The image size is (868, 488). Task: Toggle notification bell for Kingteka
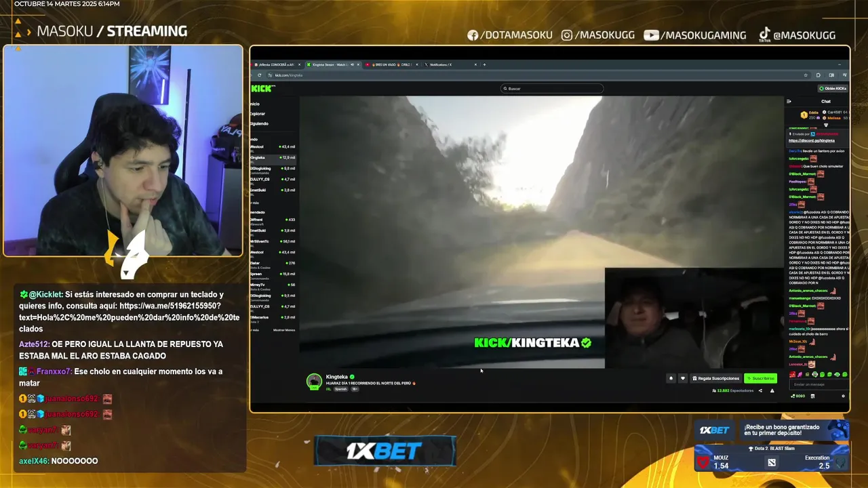click(x=671, y=378)
